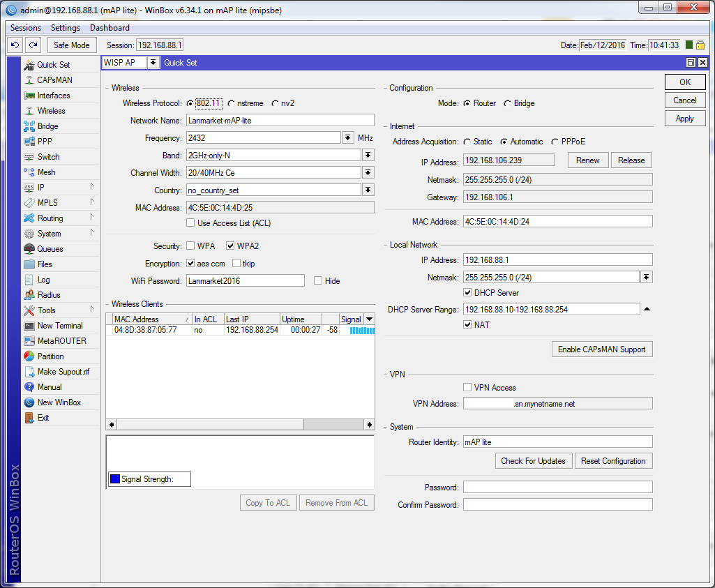715x588 pixels.
Task: Click the undo arrow icon in toolbar
Action: coord(15,45)
